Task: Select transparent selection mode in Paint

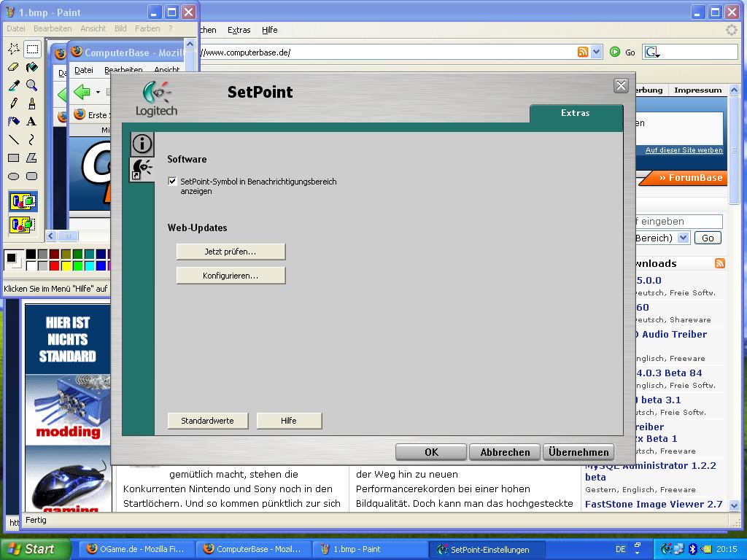Action: (x=23, y=225)
